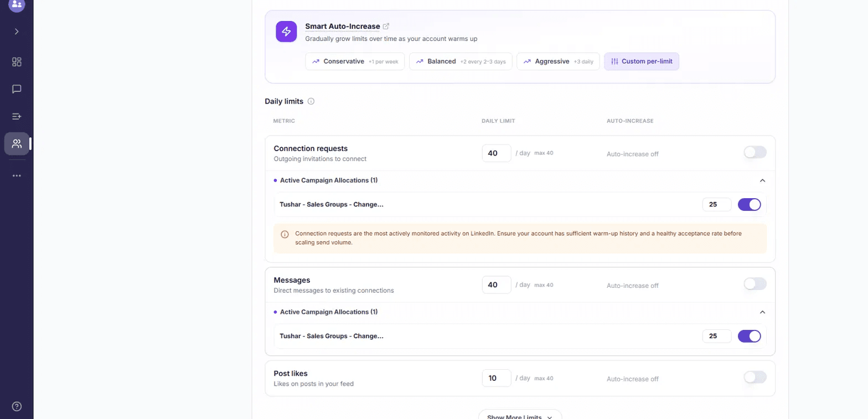Click the info icon next to Daily limits
Viewport: 868px width, 419px height.
(x=311, y=101)
